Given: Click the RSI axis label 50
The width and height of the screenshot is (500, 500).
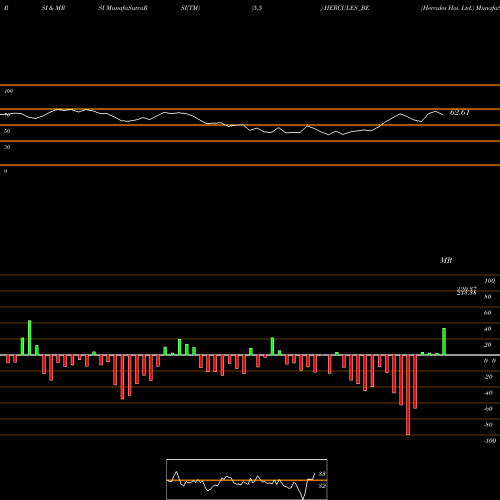Looking at the screenshot, I should (x=7, y=131).
